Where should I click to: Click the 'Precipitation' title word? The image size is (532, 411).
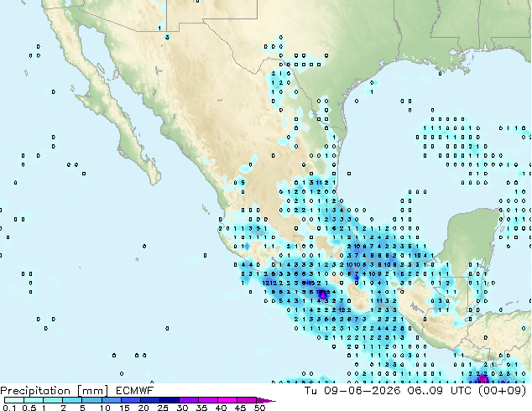coord(35,391)
